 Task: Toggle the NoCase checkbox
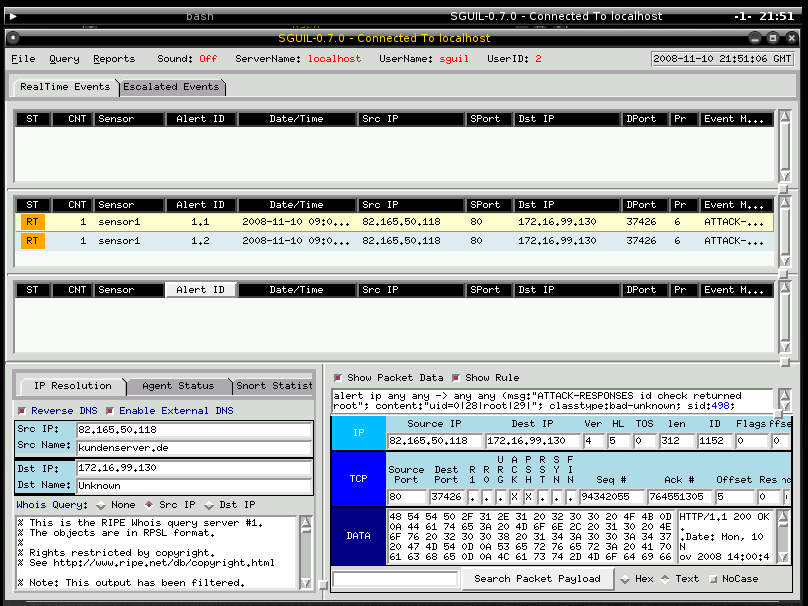pos(733,579)
